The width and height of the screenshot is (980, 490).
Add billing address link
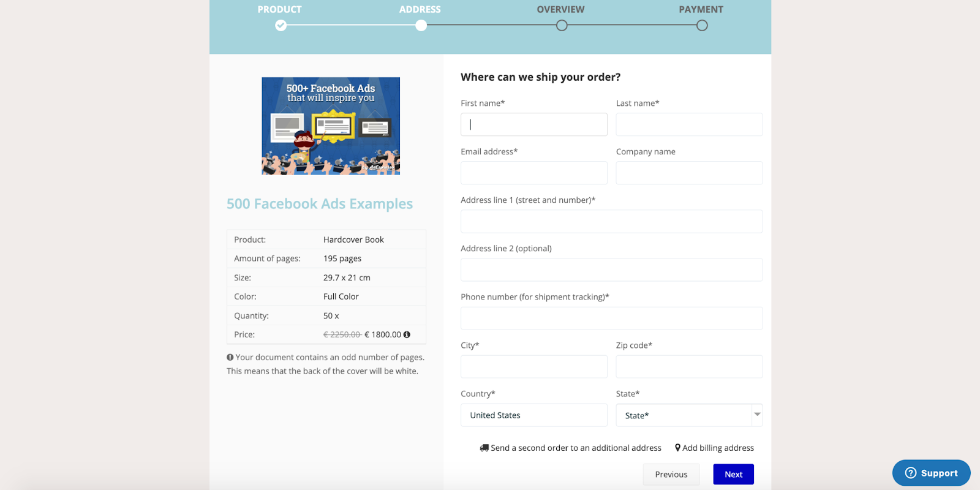click(718, 448)
